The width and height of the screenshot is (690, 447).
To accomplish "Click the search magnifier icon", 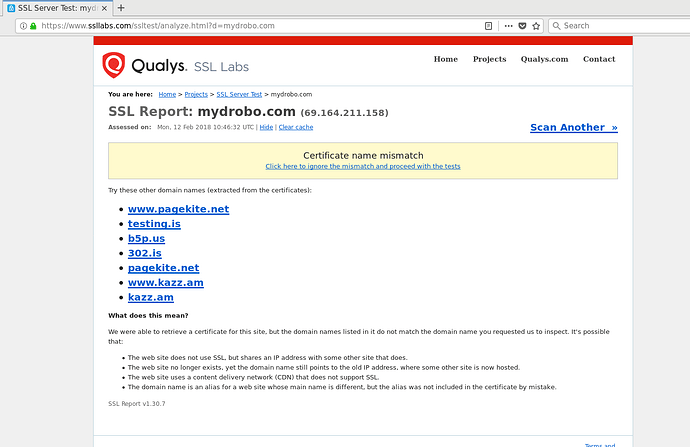I will 557,26.
